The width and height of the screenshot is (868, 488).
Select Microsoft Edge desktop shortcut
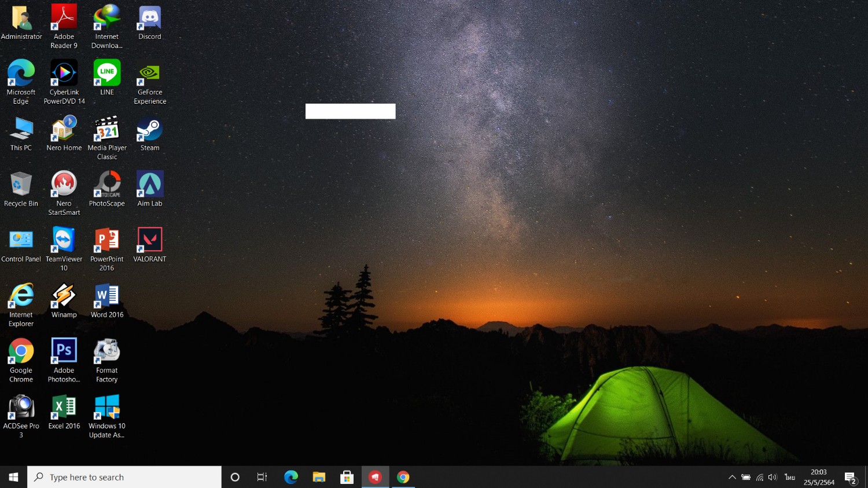pyautogui.click(x=21, y=82)
